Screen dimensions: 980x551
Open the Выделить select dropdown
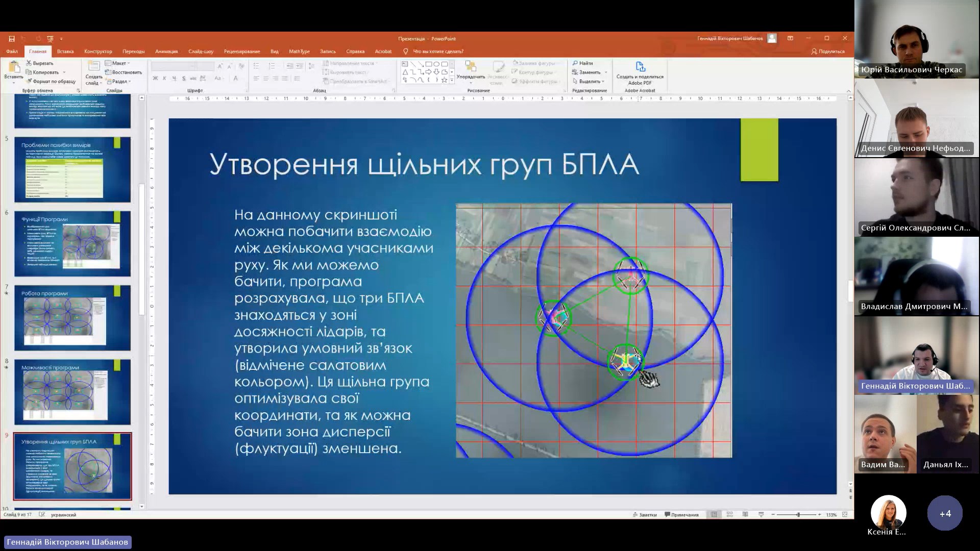589,82
